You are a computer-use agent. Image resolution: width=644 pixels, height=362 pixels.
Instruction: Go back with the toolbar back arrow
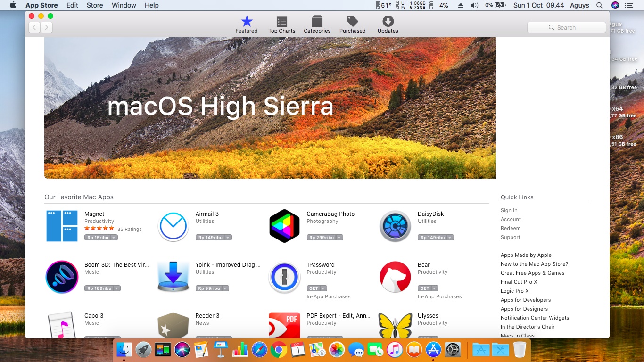[34, 27]
